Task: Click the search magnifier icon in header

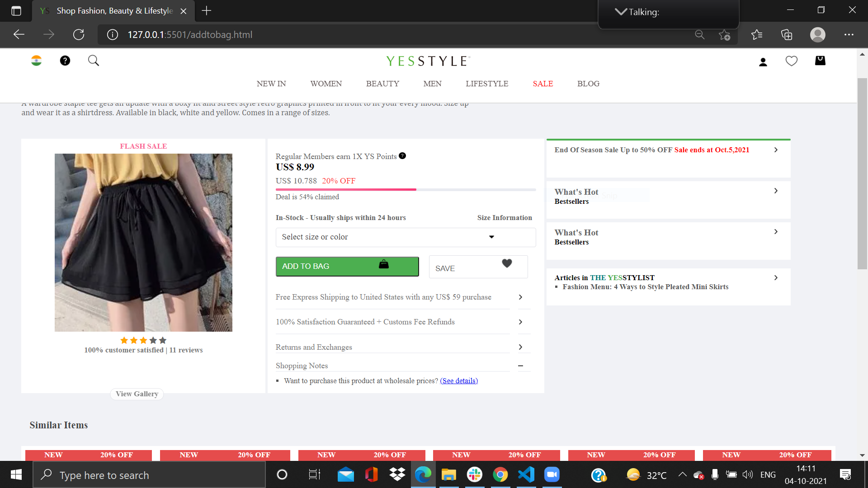Action: pyautogui.click(x=94, y=61)
